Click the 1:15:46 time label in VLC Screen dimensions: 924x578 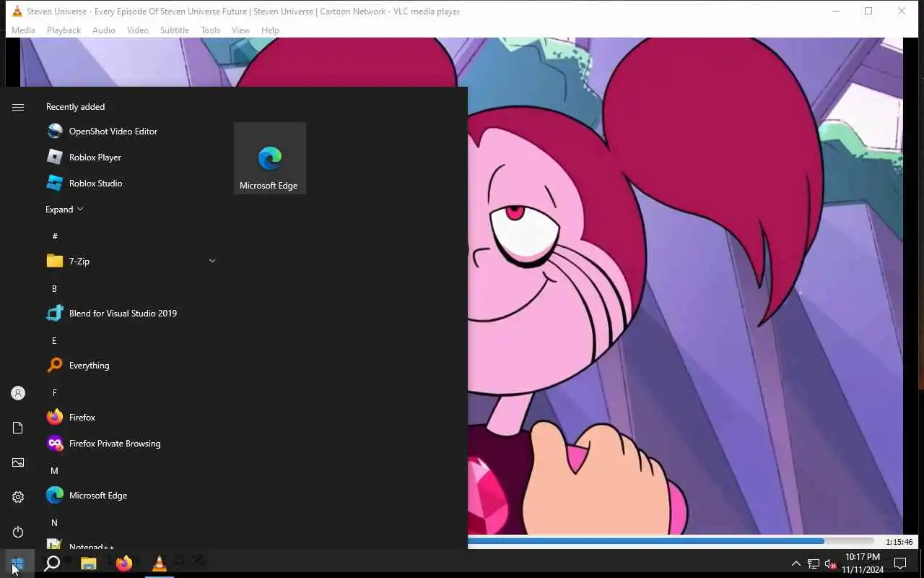point(899,542)
